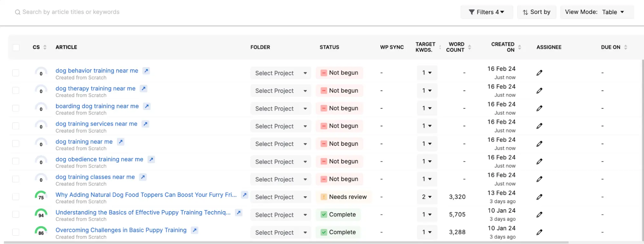Screen dimensions: 644x244
Task: Check the box for 'dog training classes near me'
Action: 15,179
